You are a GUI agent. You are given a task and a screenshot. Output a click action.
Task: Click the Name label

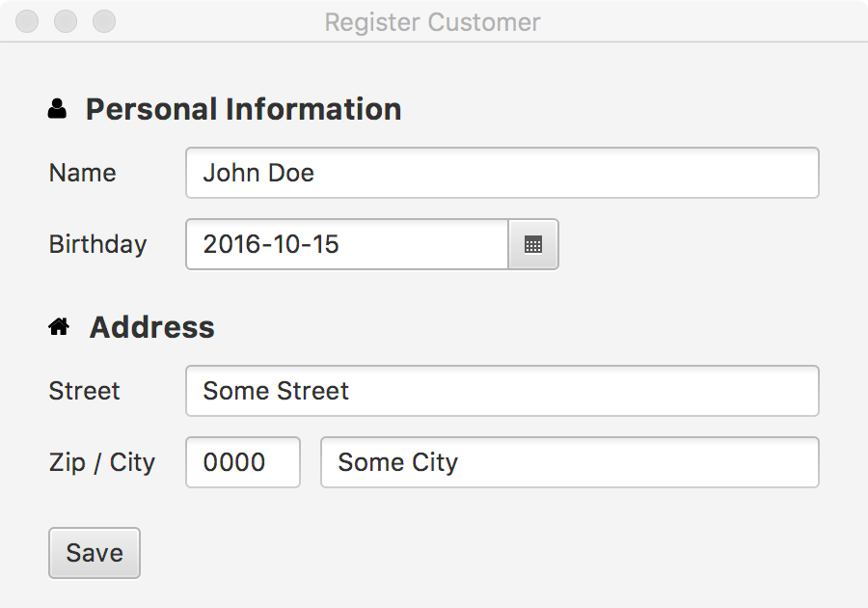pyautogui.click(x=82, y=174)
